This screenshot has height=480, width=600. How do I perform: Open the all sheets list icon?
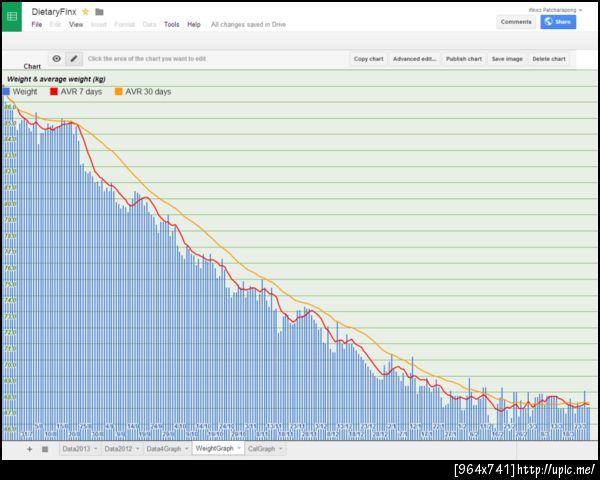point(45,449)
